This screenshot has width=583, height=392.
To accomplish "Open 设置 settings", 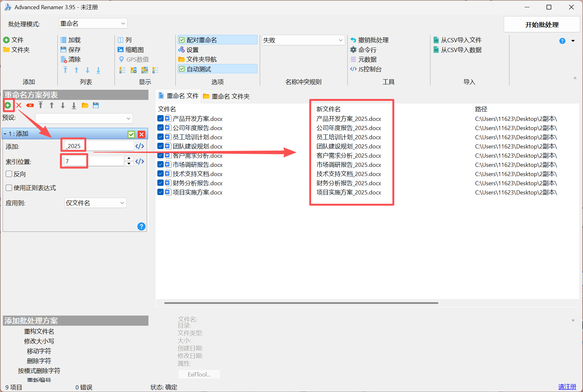I will (188, 50).
